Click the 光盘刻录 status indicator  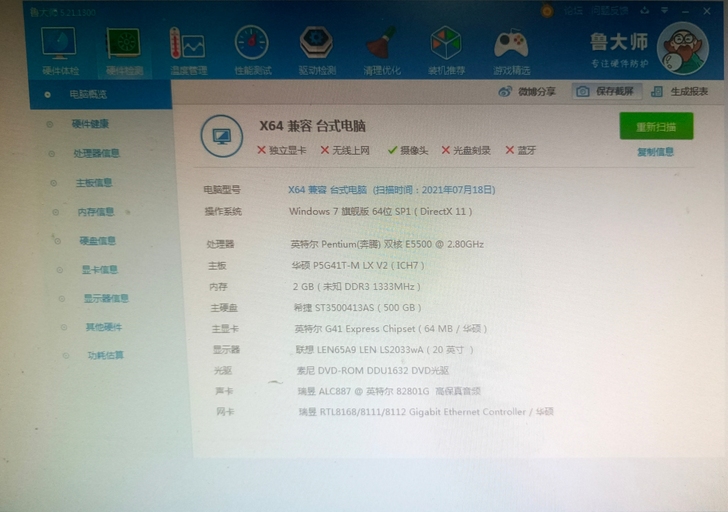coord(466,150)
